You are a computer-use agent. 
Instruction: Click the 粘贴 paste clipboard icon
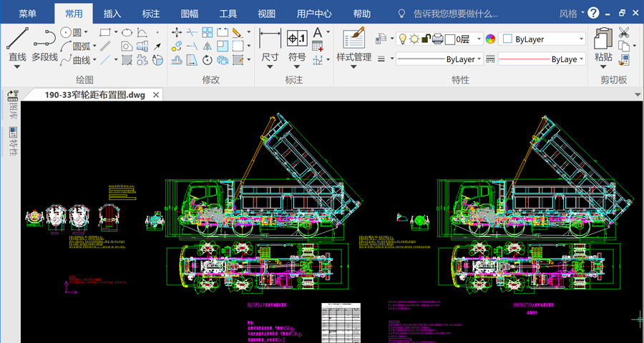tap(603, 44)
